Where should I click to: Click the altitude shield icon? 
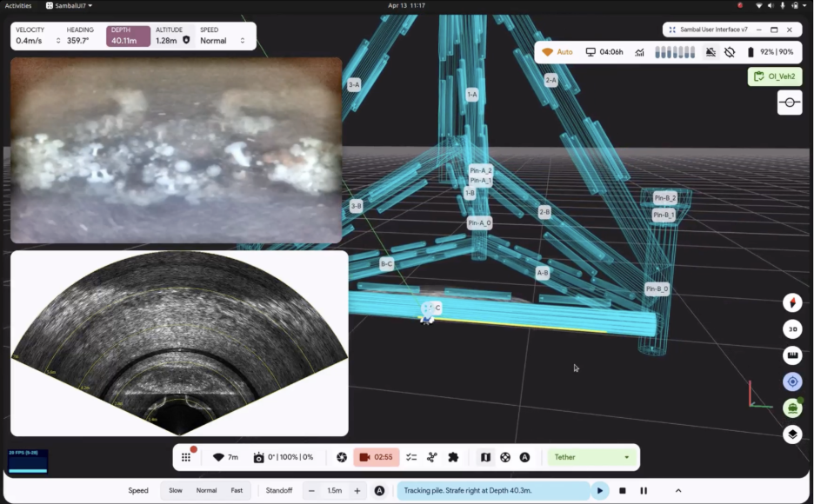pos(186,40)
